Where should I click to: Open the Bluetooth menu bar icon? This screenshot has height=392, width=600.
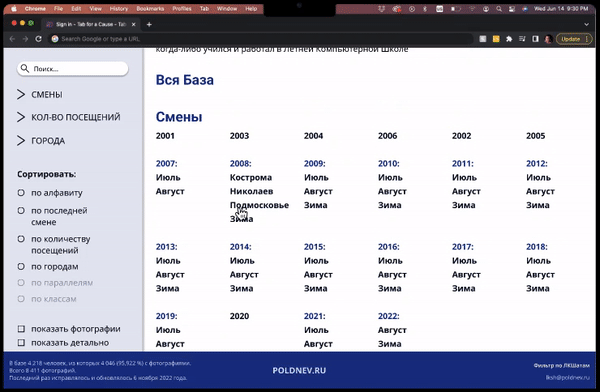point(425,8)
